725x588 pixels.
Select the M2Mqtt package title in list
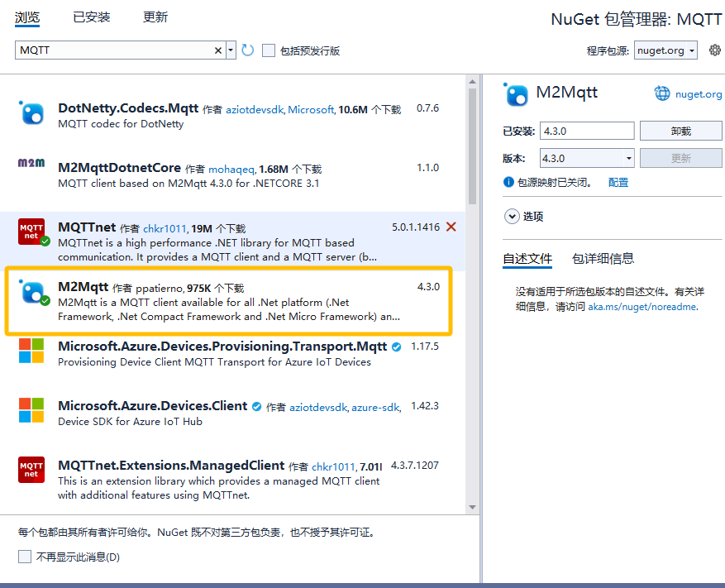[x=83, y=287]
